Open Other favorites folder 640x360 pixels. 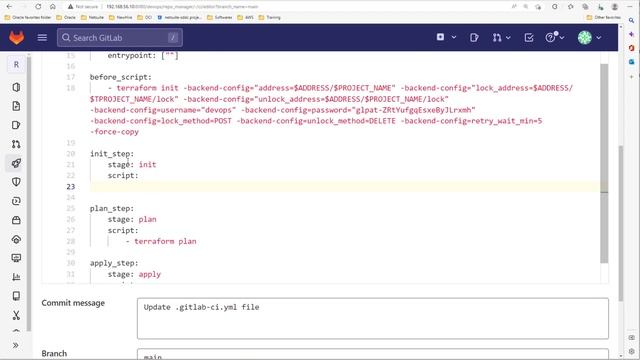(x=603, y=18)
